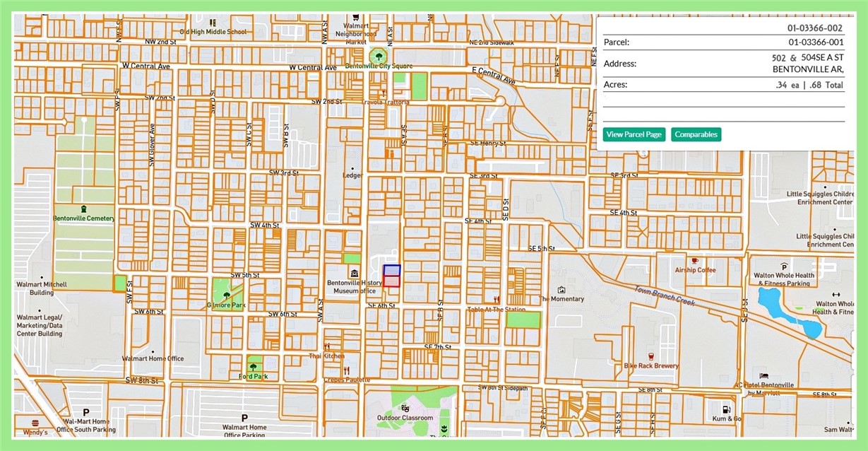Select the blue highlighted parcel on the map

(392, 270)
